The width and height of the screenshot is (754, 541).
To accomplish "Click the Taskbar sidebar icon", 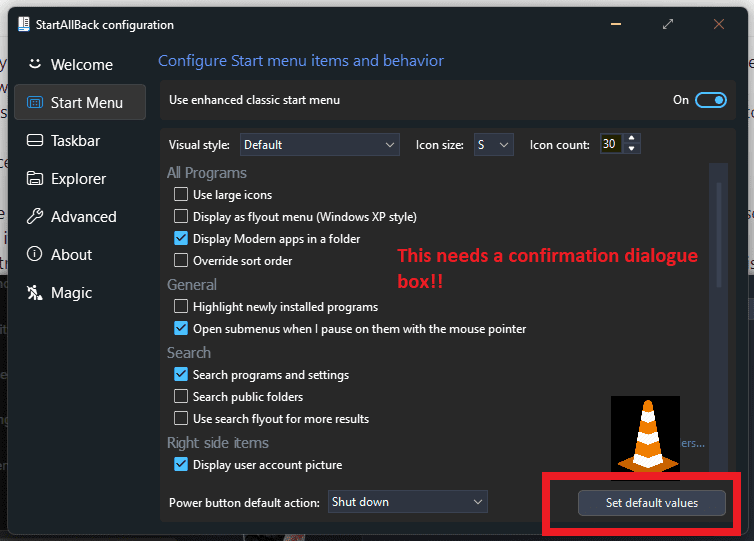I will click(x=35, y=140).
